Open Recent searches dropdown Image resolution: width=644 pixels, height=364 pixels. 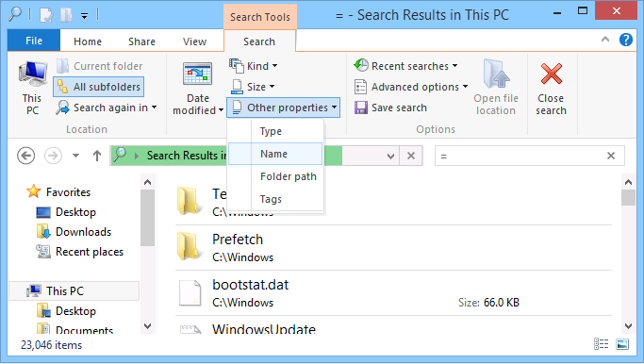pos(405,66)
